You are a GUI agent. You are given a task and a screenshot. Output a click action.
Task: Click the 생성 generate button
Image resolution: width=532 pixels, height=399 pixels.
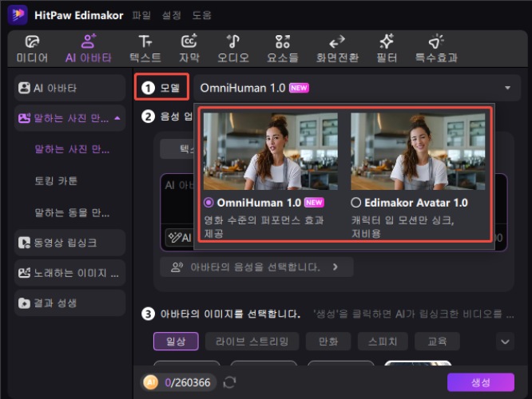(x=480, y=382)
